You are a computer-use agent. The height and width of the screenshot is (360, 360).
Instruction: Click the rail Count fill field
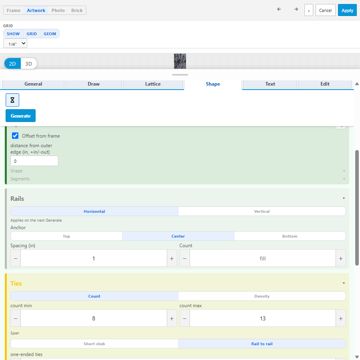point(262,258)
